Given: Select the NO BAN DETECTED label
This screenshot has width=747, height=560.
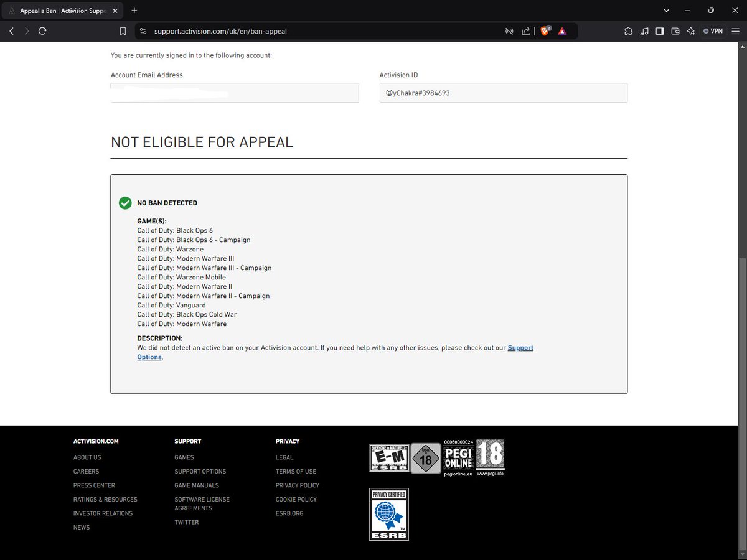Looking at the screenshot, I should pos(167,203).
